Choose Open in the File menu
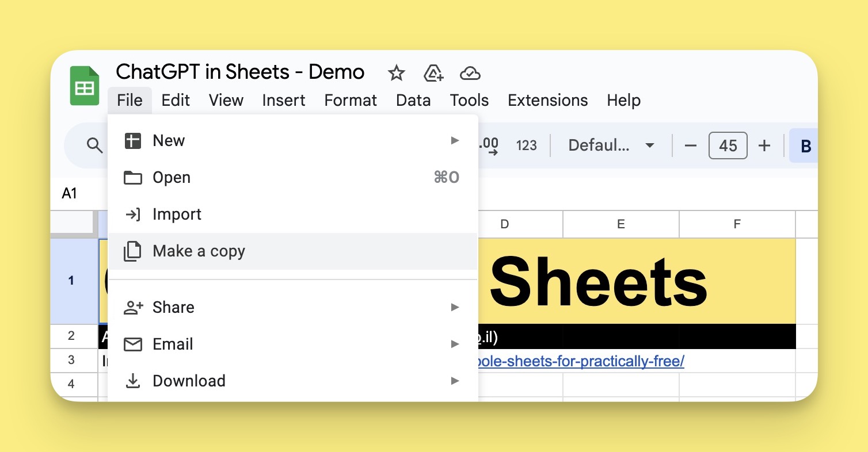The image size is (868, 452). coord(293,178)
